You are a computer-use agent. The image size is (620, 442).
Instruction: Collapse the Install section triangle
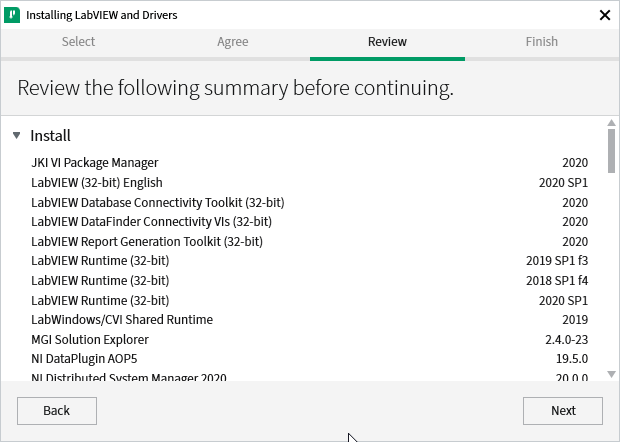coord(17,136)
